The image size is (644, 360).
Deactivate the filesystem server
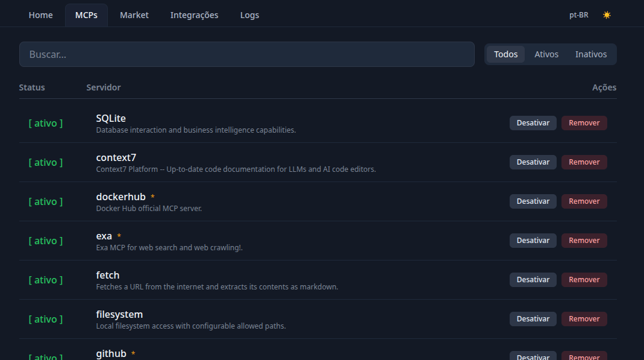533,319
